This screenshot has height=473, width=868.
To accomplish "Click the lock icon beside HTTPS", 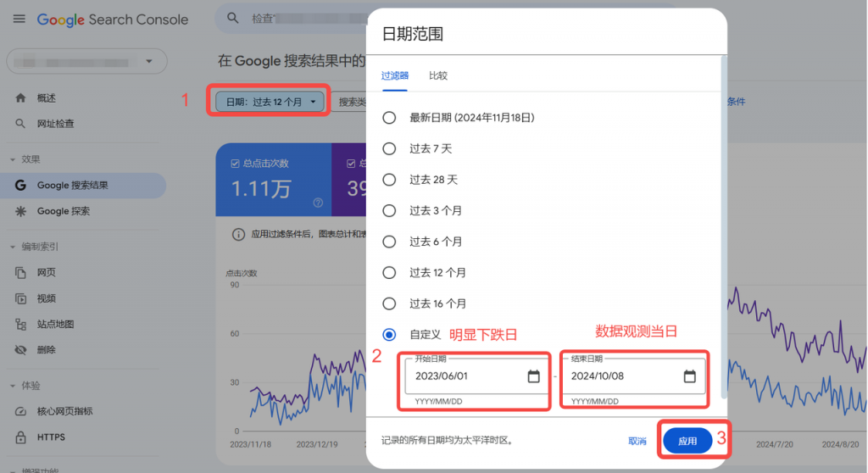I will pyautogui.click(x=20, y=437).
